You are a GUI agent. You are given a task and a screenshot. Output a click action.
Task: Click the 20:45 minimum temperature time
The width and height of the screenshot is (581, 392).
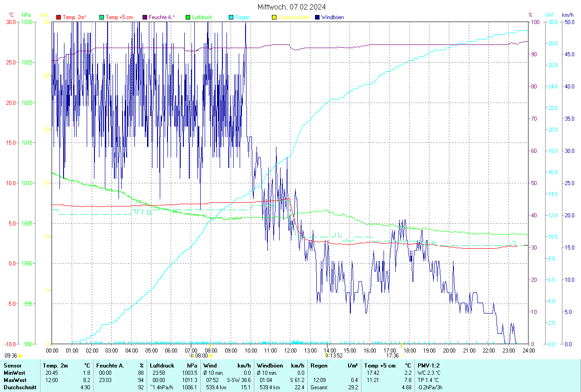51,372
